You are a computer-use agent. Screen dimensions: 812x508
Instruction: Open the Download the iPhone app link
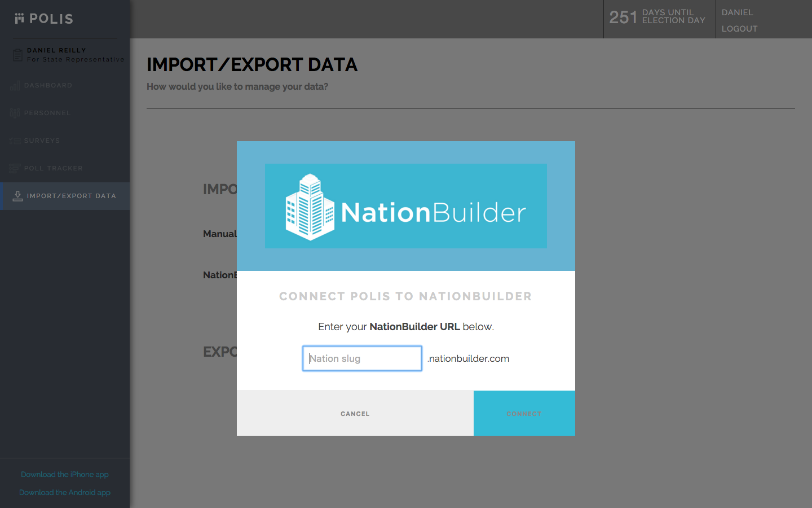point(65,474)
